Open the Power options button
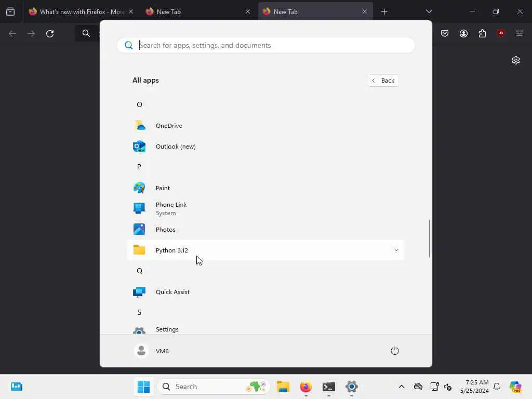The height and width of the screenshot is (399, 532). pos(395,351)
